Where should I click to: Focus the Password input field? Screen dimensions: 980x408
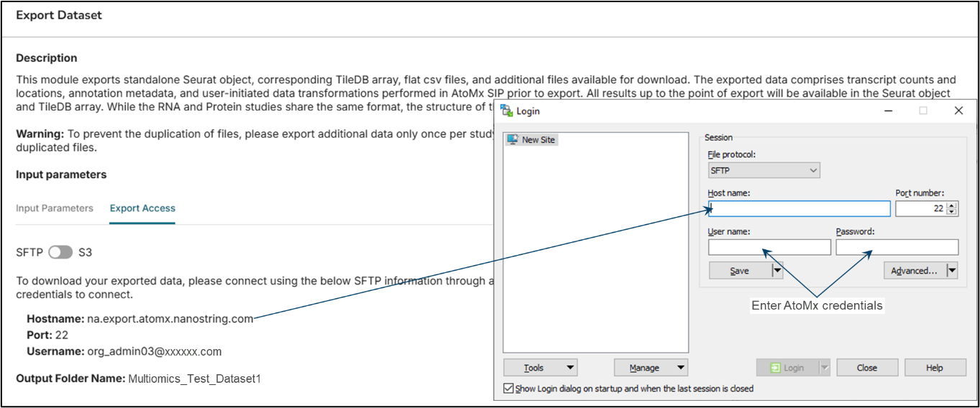897,248
